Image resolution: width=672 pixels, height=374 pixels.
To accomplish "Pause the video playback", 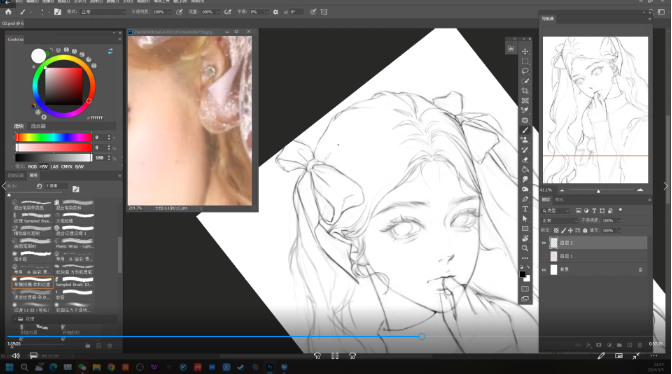I will point(335,356).
